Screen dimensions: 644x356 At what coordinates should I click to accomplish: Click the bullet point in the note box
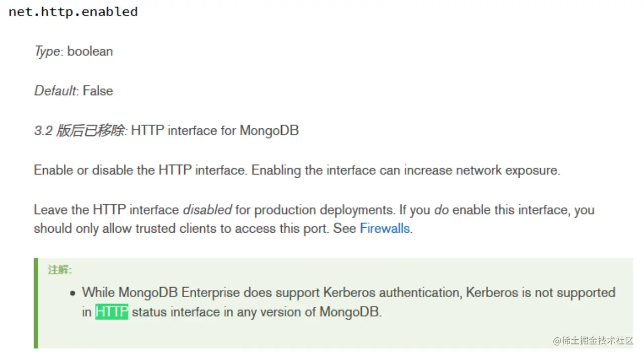click(x=73, y=293)
